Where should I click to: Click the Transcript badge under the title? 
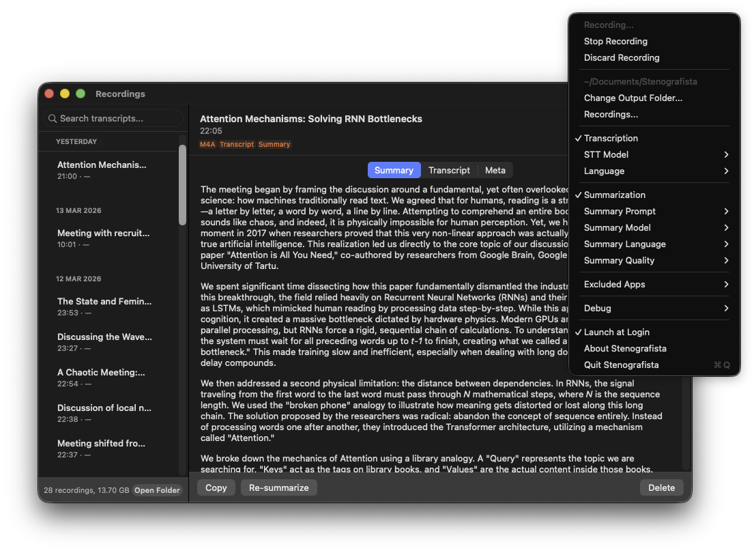pos(237,144)
